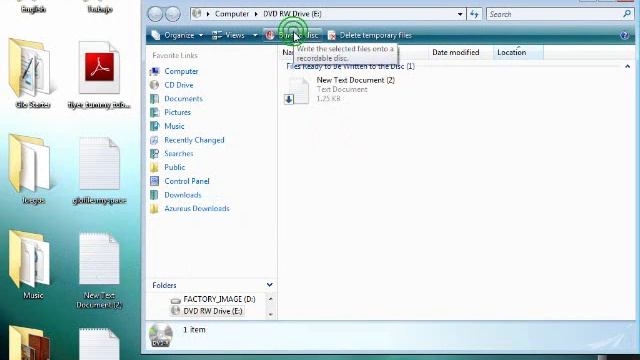Click the Organize toolbar icon
Viewport: 640px width, 360px height.
click(156, 35)
